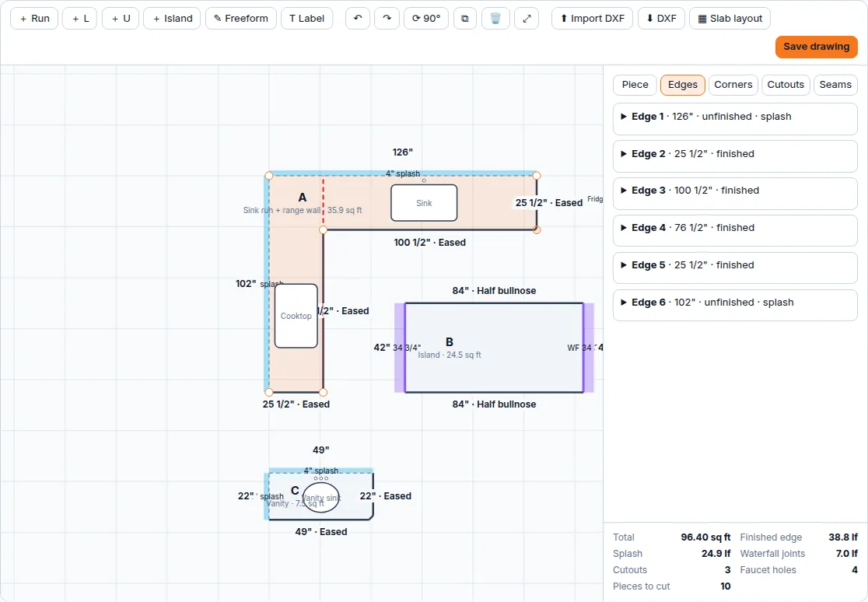Delete piece with trash icon
Viewport: 868px width, 602px height.
(495, 18)
